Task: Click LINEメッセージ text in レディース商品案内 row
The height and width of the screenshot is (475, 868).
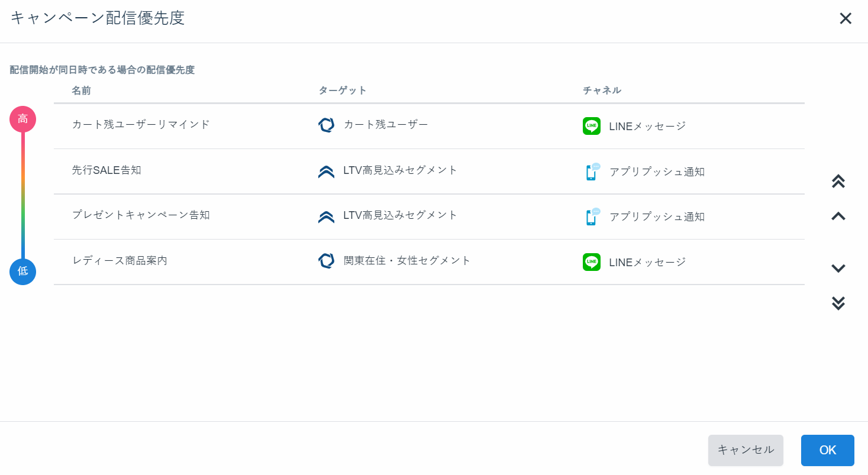Action: tap(647, 263)
